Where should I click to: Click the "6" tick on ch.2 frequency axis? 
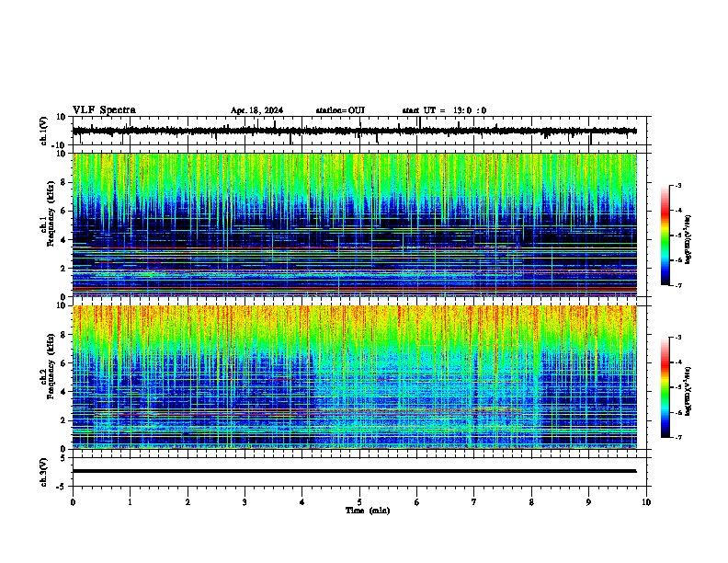pos(64,363)
